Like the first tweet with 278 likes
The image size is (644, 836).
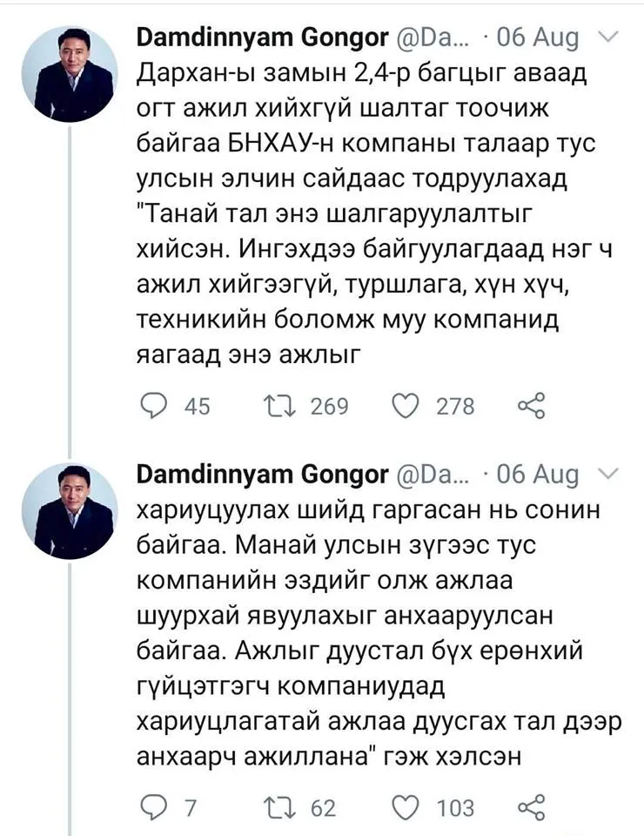tap(406, 407)
